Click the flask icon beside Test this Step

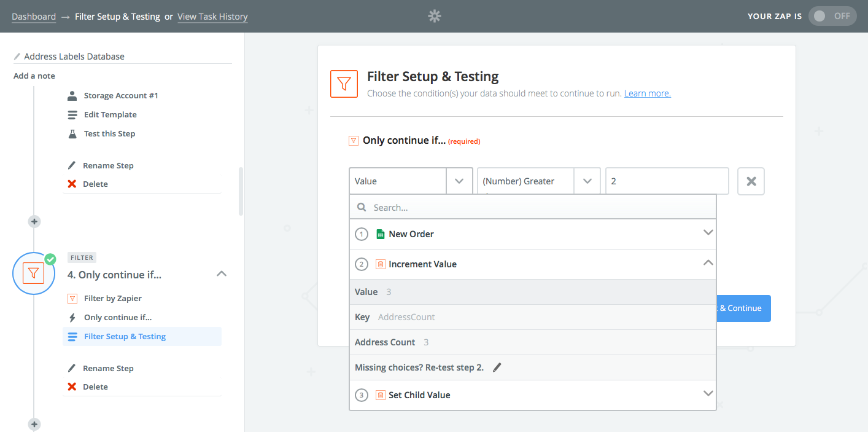72,133
